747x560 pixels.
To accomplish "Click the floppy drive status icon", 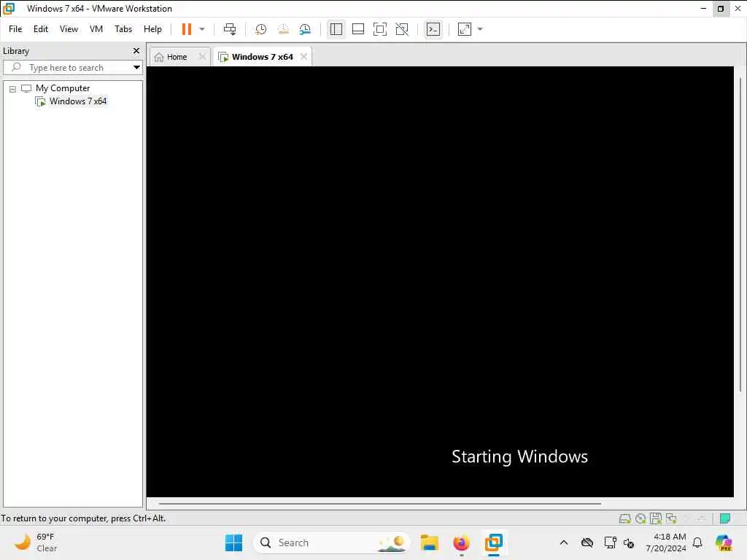I will 656,518.
